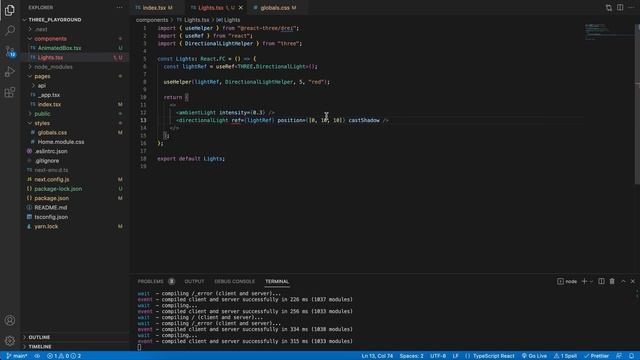Click the Prettier status bar item
Screen dimensions: 640x360
coord(596,356)
